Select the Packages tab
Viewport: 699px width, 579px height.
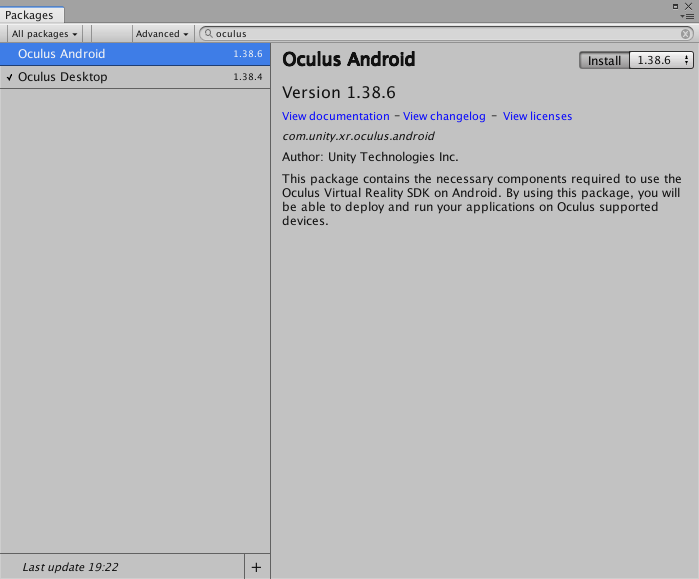tap(31, 15)
